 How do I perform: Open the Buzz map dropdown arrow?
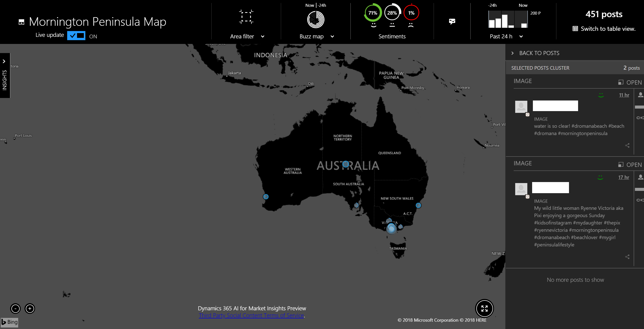332,36
